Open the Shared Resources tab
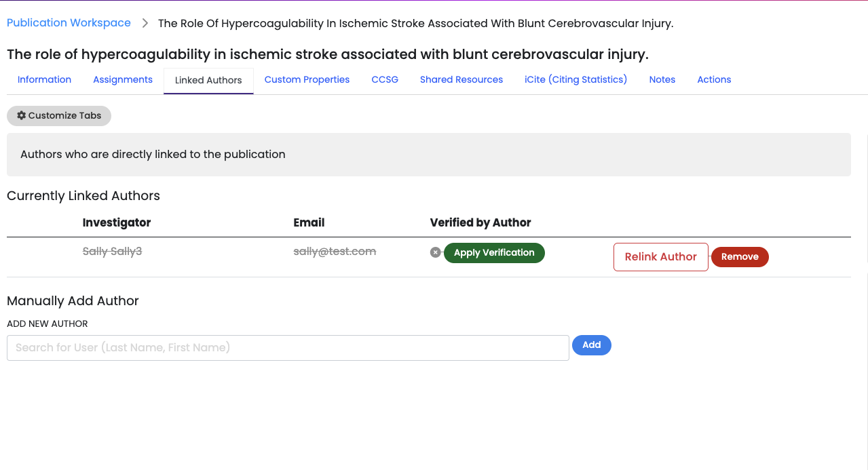This screenshot has width=868, height=470. (x=461, y=80)
